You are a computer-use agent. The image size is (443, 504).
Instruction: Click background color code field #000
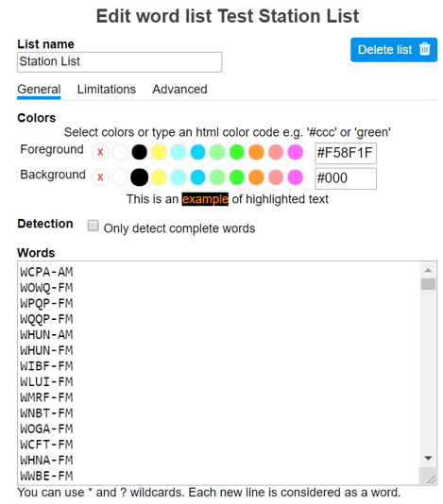coord(346,178)
